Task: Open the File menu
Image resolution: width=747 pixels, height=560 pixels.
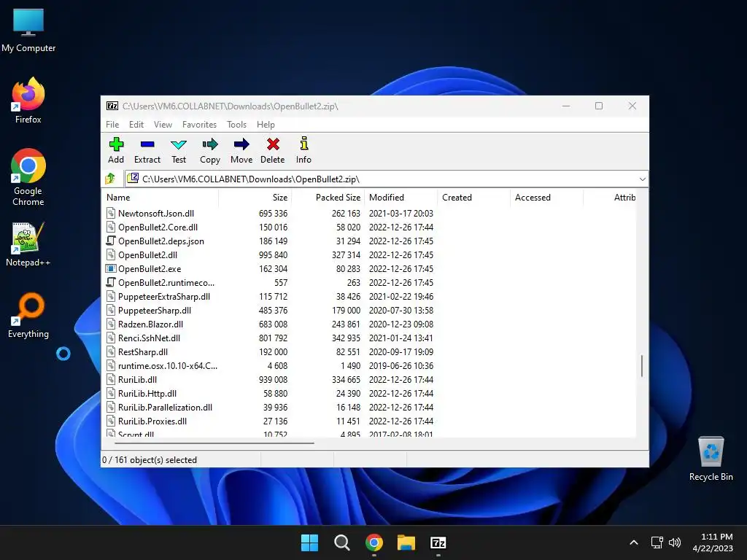Action: [x=112, y=124]
